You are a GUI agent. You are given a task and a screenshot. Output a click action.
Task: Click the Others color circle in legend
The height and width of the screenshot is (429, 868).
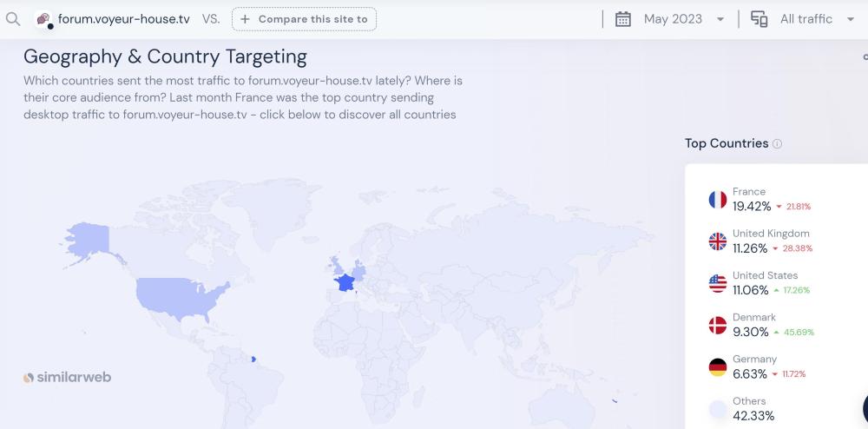point(717,408)
